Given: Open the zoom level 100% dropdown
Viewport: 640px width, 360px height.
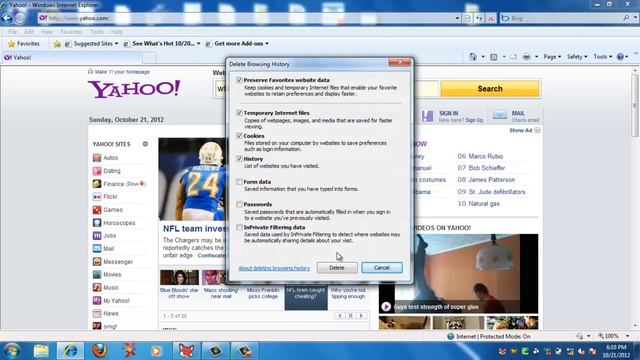Looking at the screenshot, I should 627,336.
